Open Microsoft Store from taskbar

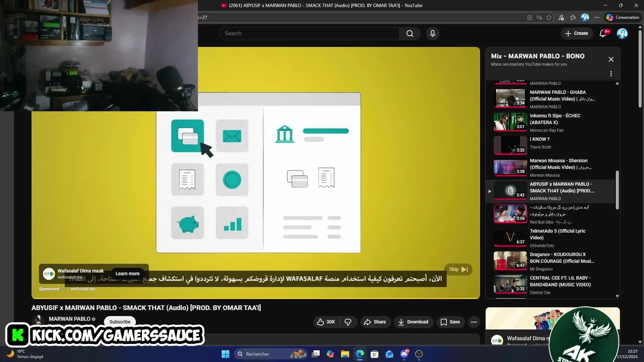374,354
